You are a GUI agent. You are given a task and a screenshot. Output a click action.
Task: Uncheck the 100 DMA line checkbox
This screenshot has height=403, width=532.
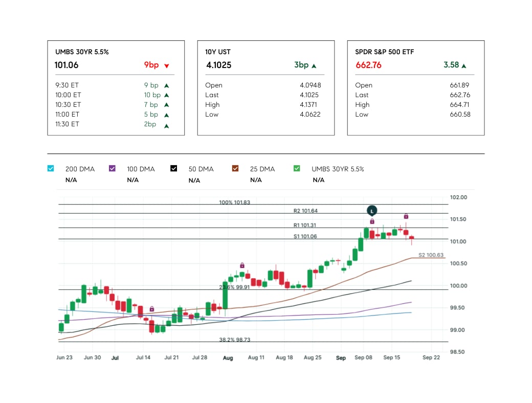pyautogui.click(x=112, y=168)
